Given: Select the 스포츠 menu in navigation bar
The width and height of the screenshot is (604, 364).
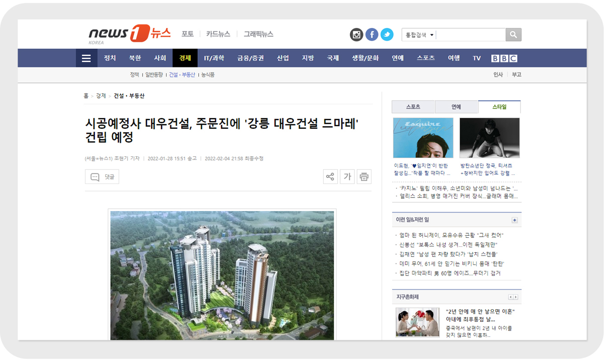Looking at the screenshot, I should pyautogui.click(x=426, y=58).
